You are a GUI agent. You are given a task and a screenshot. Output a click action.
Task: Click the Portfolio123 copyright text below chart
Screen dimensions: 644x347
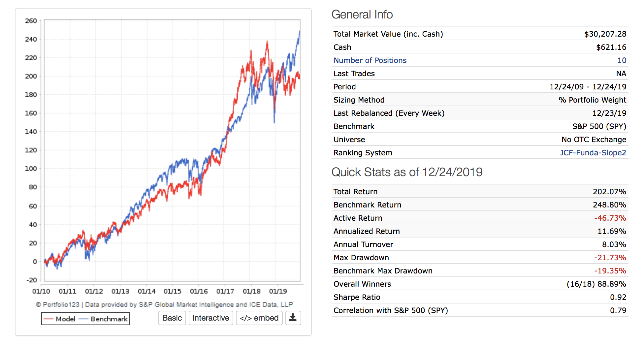tap(164, 304)
